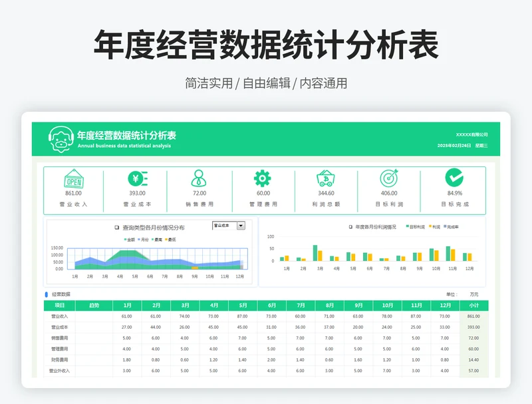Select the 管理费用 row label in table
This screenshot has width=532, height=404.
(x=59, y=349)
